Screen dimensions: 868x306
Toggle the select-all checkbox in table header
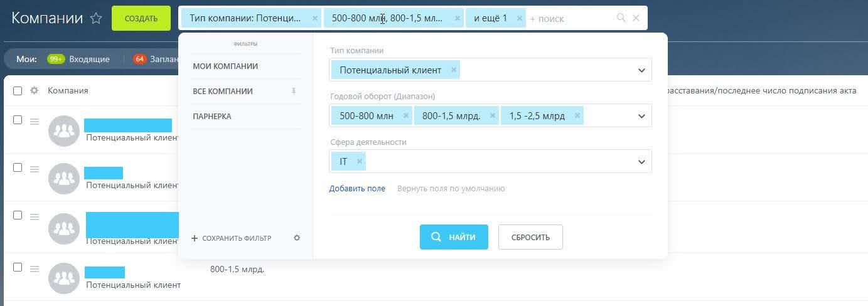click(18, 90)
